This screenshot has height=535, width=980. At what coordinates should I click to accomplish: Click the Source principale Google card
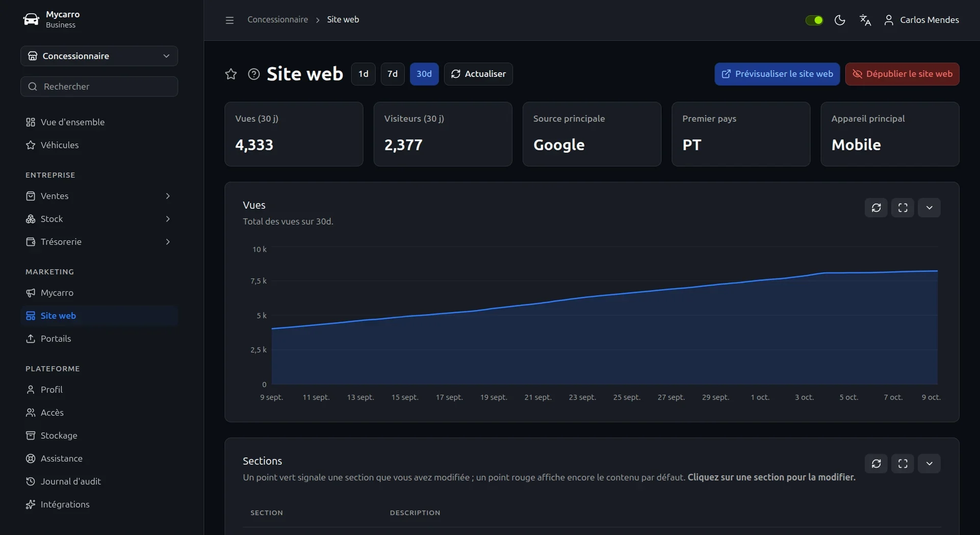pyautogui.click(x=592, y=134)
